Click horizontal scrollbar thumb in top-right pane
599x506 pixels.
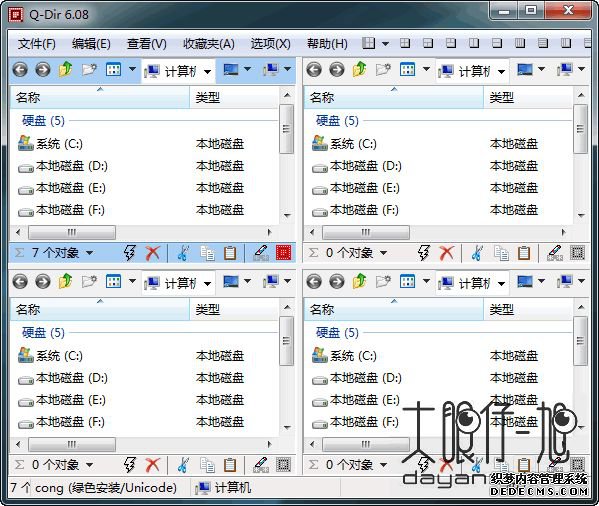point(366,232)
